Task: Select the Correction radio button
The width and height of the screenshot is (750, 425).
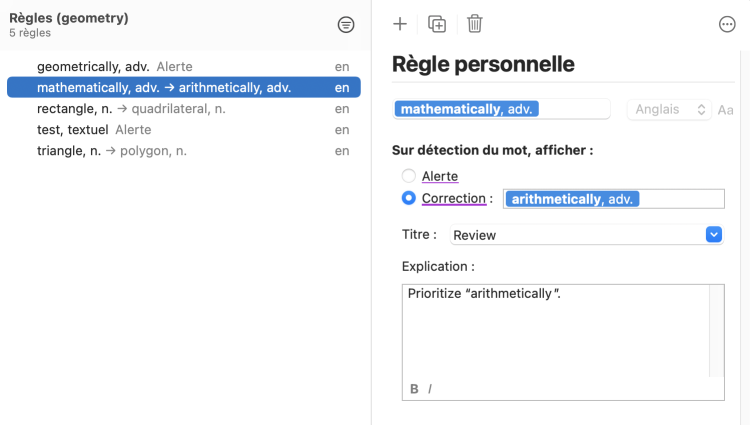Action: tap(409, 198)
